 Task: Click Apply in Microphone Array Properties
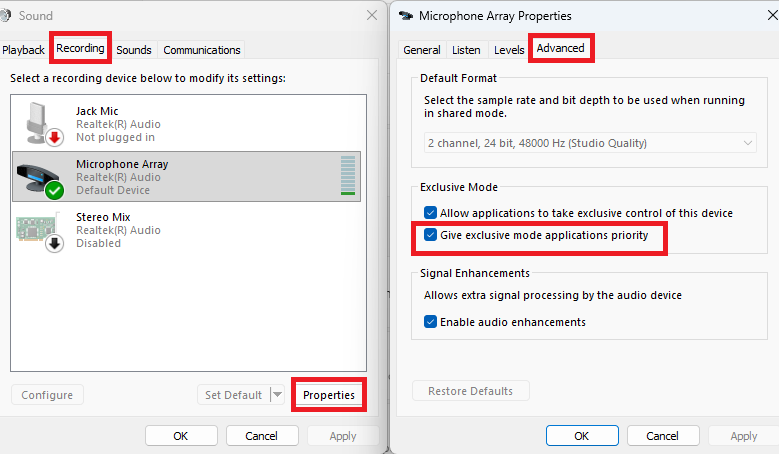click(744, 436)
